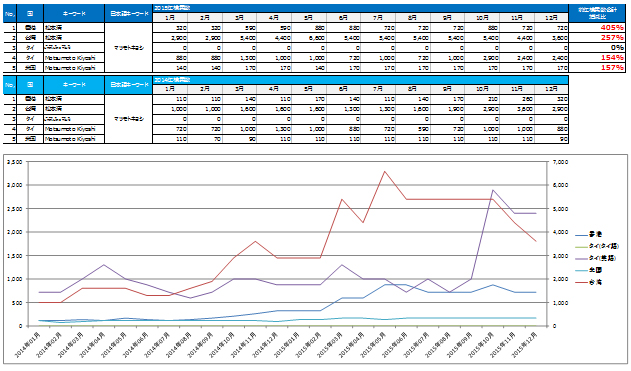Select 日本語キーワード header in 2015 table
Image resolution: width=631 pixels, height=371 pixels.
click(x=129, y=14)
